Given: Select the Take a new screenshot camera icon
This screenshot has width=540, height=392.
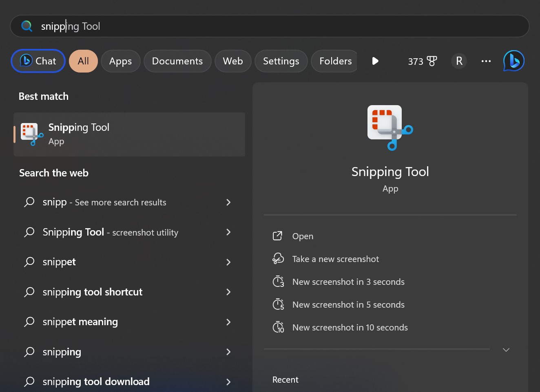Looking at the screenshot, I should pos(278,258).
